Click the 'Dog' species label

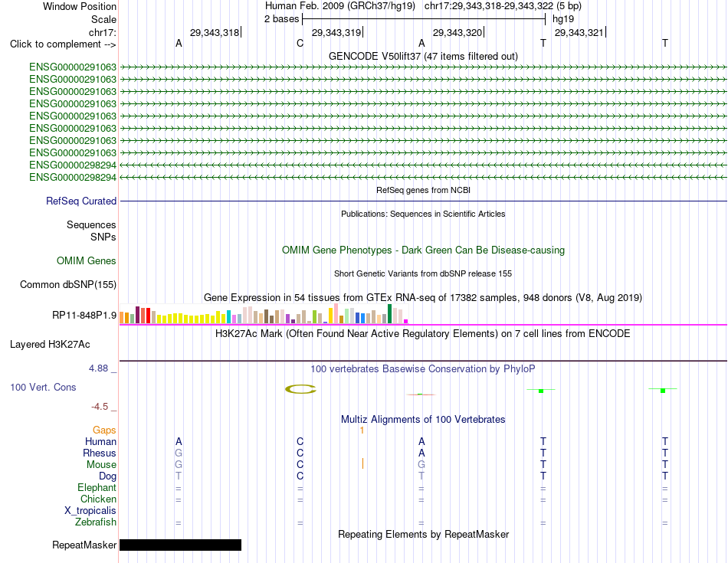tap(108, 476)
